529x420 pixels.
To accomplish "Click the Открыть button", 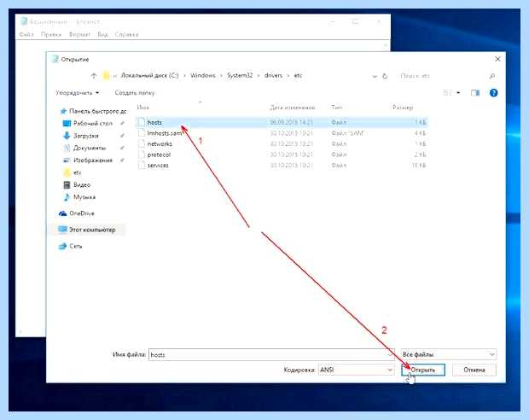I will [423, 370].
